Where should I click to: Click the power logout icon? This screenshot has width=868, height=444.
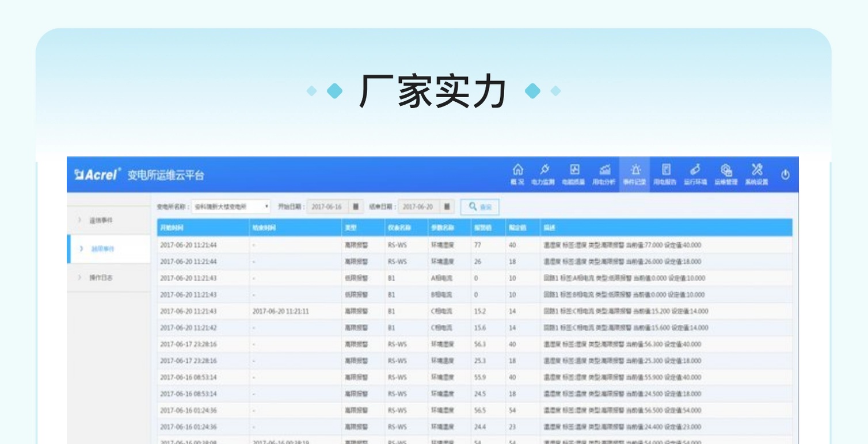pos(785,175)
